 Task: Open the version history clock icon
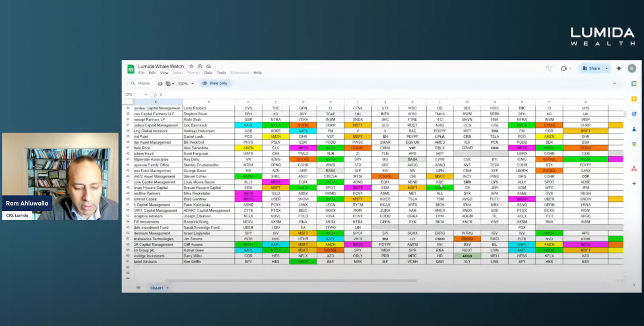coord(549,68)
